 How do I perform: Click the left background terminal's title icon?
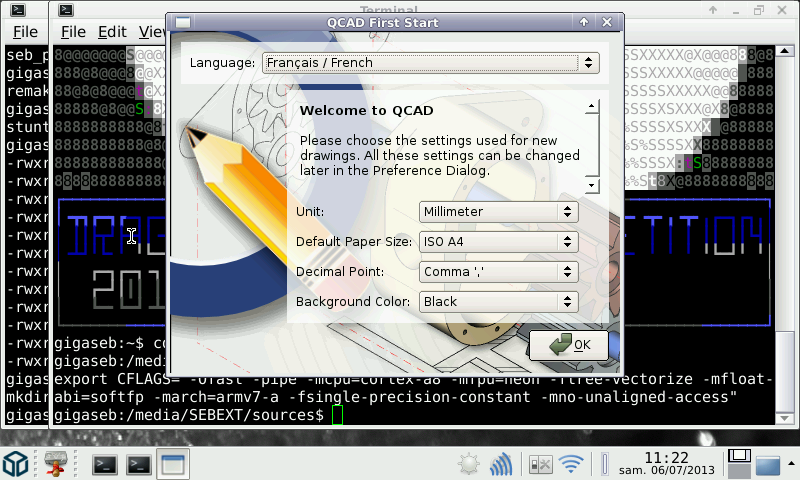click(x=18, y=10)
